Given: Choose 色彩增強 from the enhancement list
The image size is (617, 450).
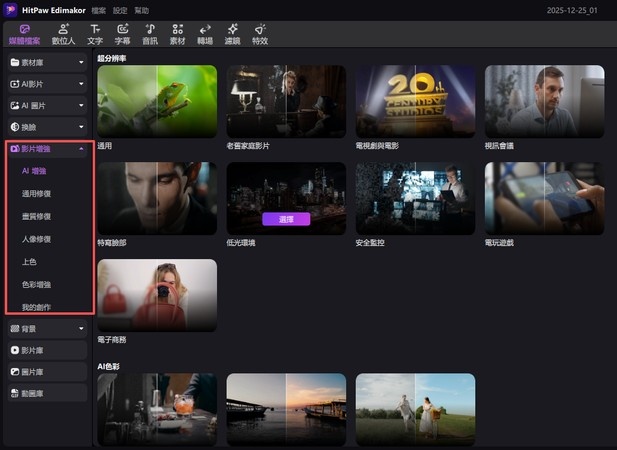Looking at the screenshot, I should pyautogui.click(x=36, y=283).
